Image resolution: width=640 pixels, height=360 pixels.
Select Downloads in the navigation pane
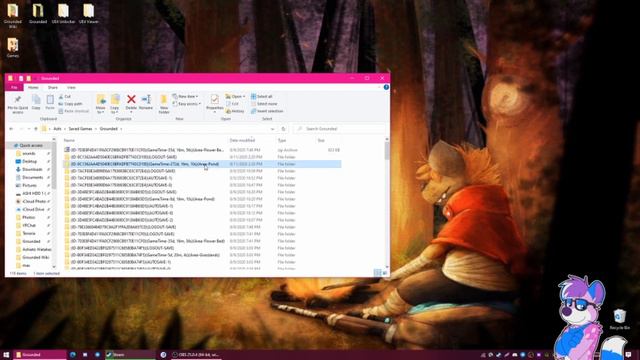coord(32,169)
